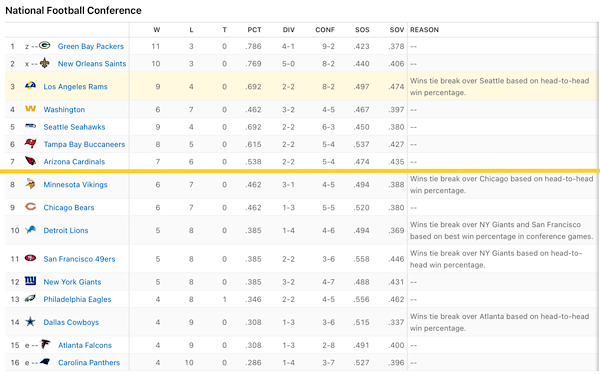This screenshot has width=600, height=375.
Task: Click the Tampa Bay Buccaneers flag logo
Action: pyautogui.click(x=30, y=143)
